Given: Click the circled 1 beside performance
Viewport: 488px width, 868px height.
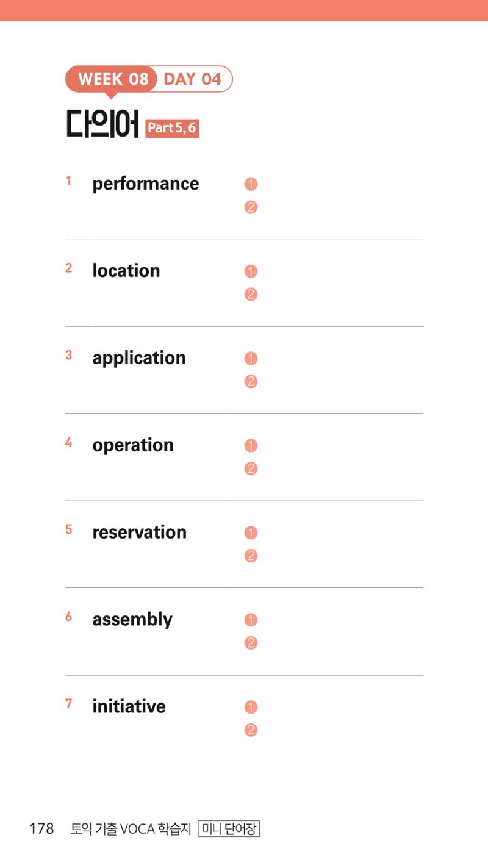Looking at the screenshot, I should tap(251, 184).
